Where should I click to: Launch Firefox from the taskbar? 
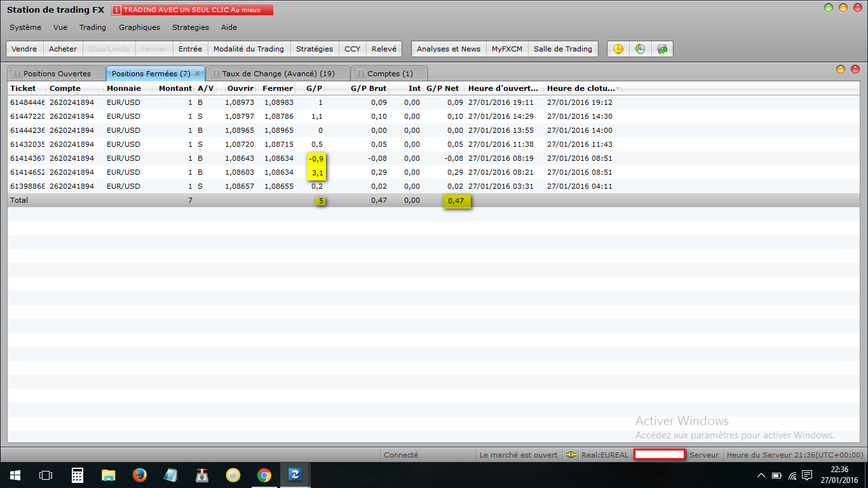[x=140, y=475]
